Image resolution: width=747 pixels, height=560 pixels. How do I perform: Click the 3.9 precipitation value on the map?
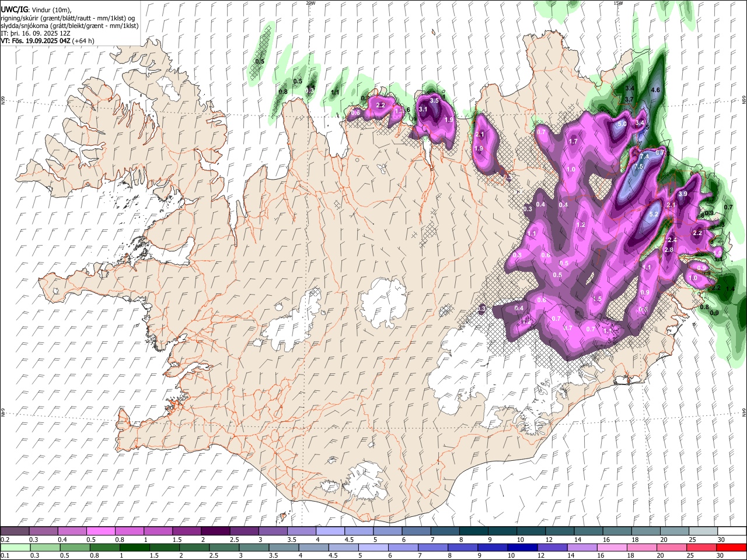[683, 194]
